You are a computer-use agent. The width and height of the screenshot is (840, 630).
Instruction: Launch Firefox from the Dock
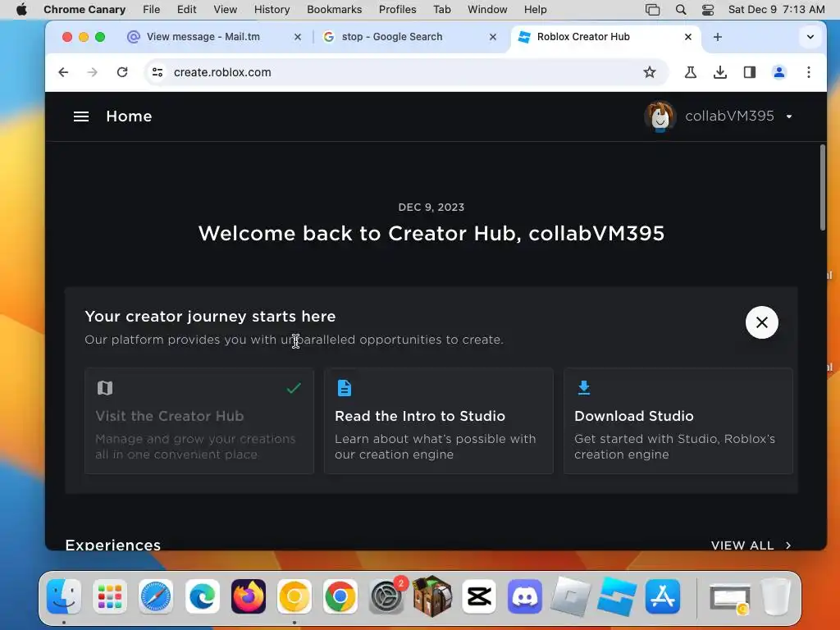point(248,596)
